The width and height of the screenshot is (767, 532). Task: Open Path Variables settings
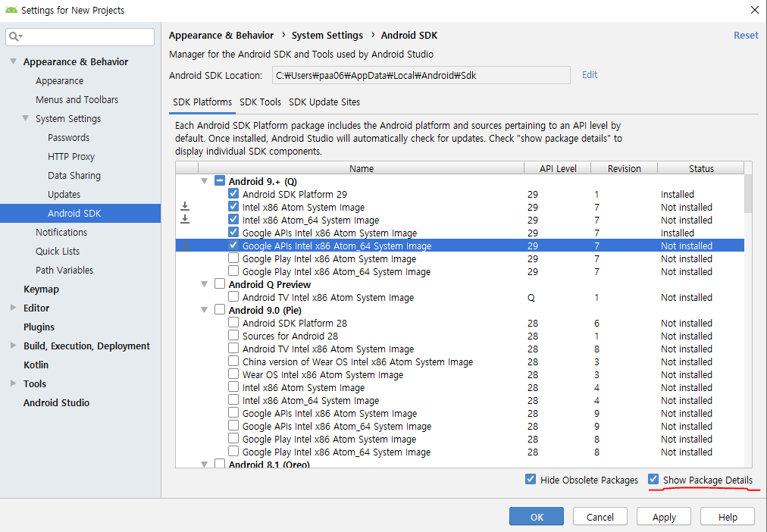(x=64, y=271)
